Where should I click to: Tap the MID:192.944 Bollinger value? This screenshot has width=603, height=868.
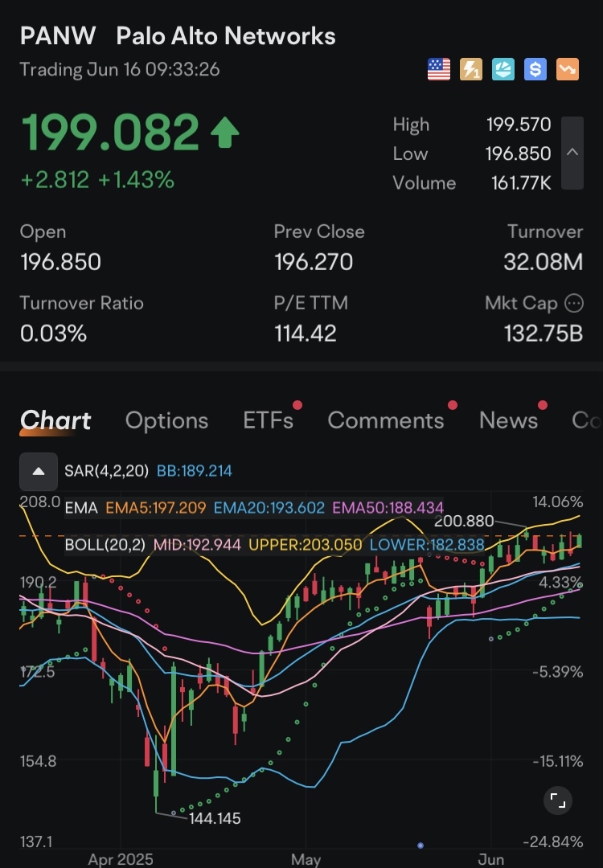click(197, 545)
